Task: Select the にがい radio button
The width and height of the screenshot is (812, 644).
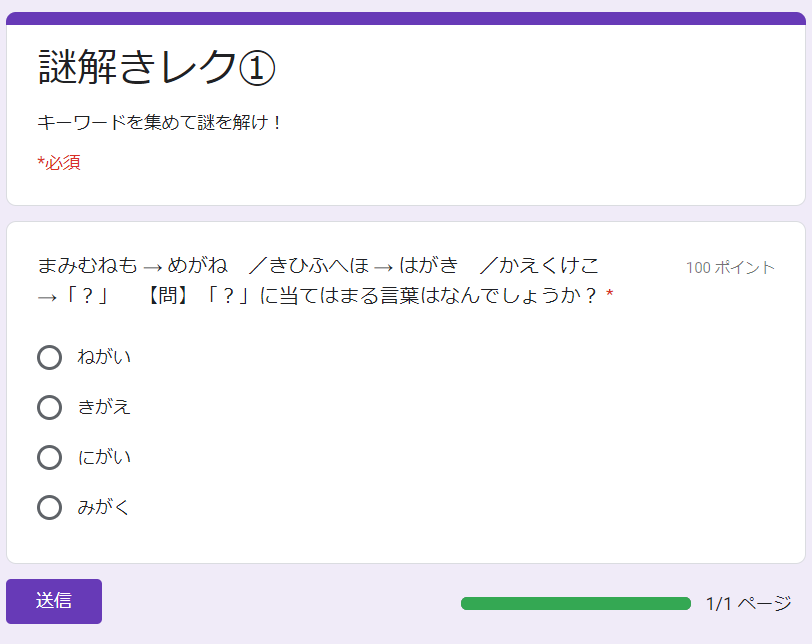Action: point(50,457)
